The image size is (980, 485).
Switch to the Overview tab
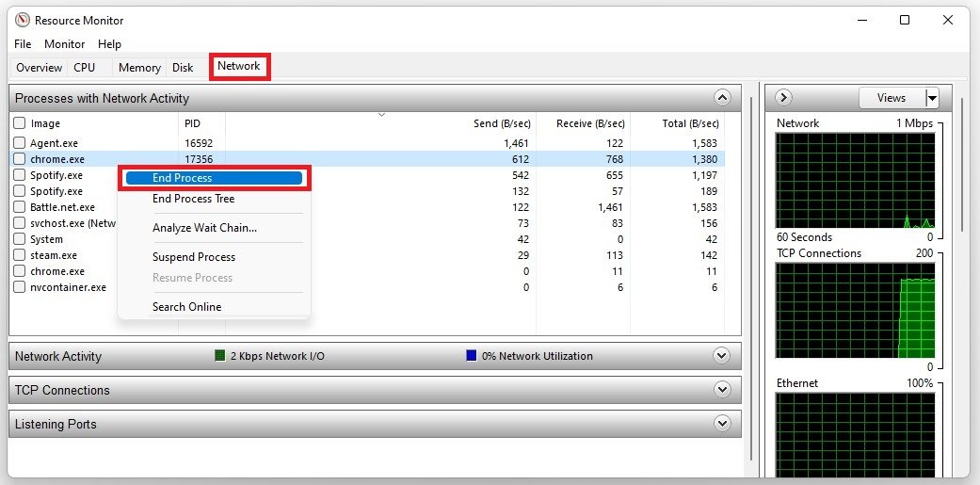(39, 68)
